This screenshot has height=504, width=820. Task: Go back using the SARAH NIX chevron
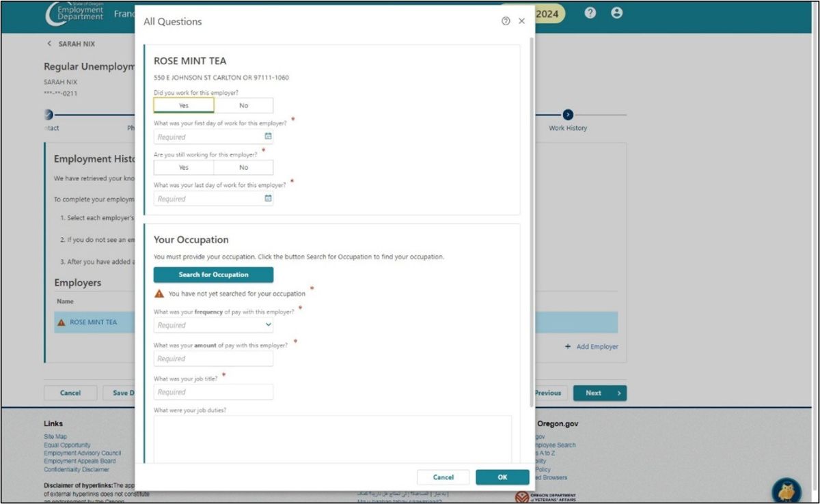pyautogui.click(x=49, y=44)
